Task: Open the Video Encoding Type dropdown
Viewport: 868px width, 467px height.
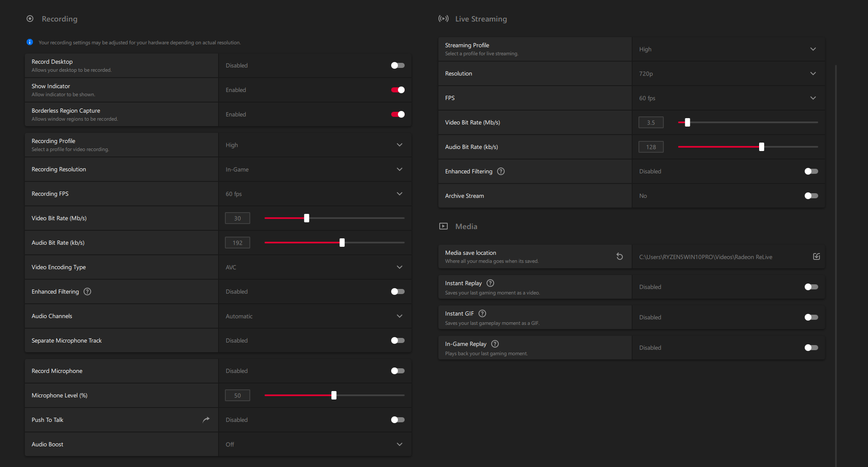Action: point(315,267)
